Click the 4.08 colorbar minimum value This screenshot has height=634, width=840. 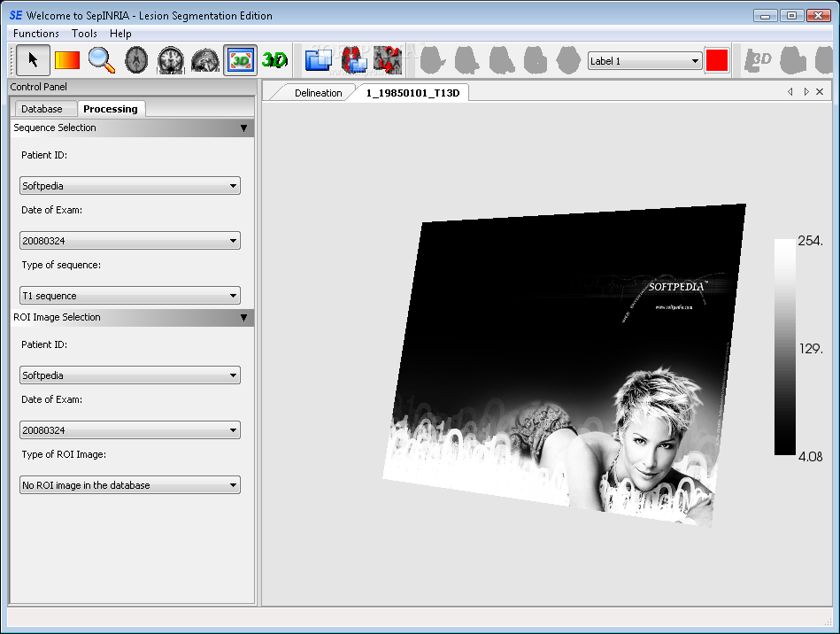[811, 457]
